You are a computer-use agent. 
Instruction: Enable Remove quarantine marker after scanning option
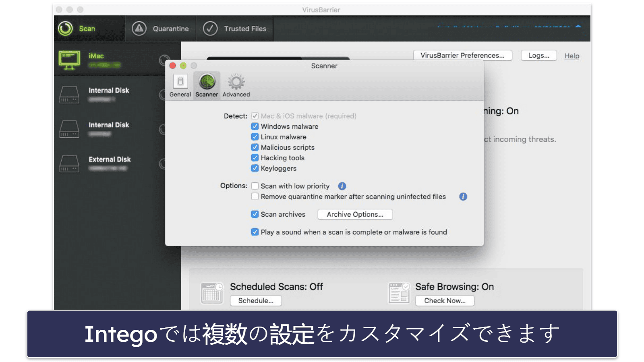[x=255, y=197]
